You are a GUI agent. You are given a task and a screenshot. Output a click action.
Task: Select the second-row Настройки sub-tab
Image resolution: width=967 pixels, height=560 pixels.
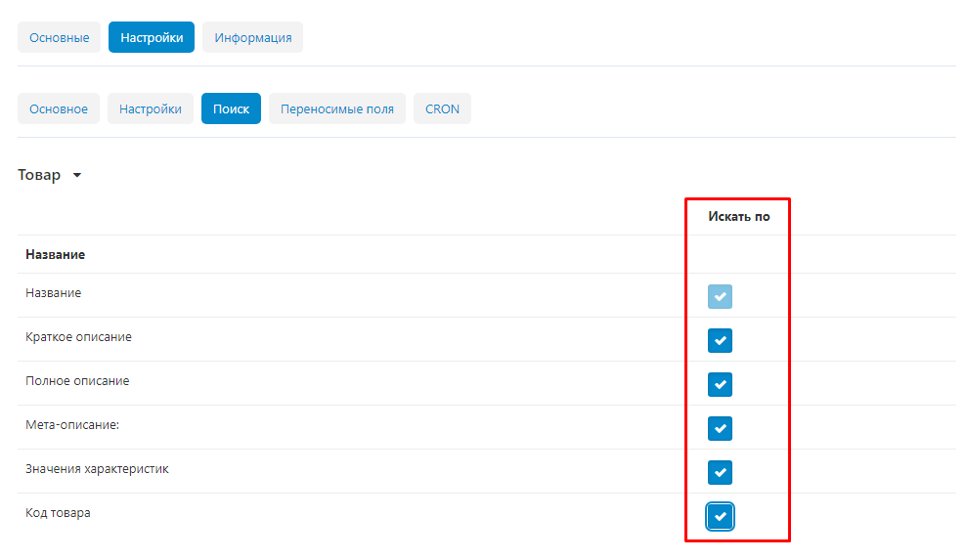click(151, 108)
